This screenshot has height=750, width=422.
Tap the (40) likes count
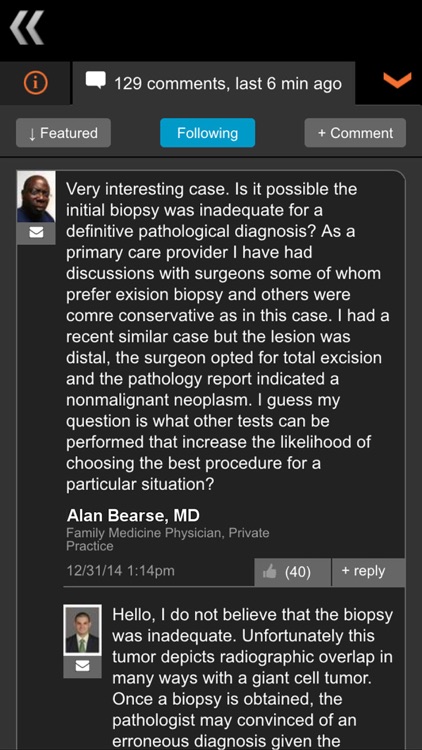pos(297,572)
